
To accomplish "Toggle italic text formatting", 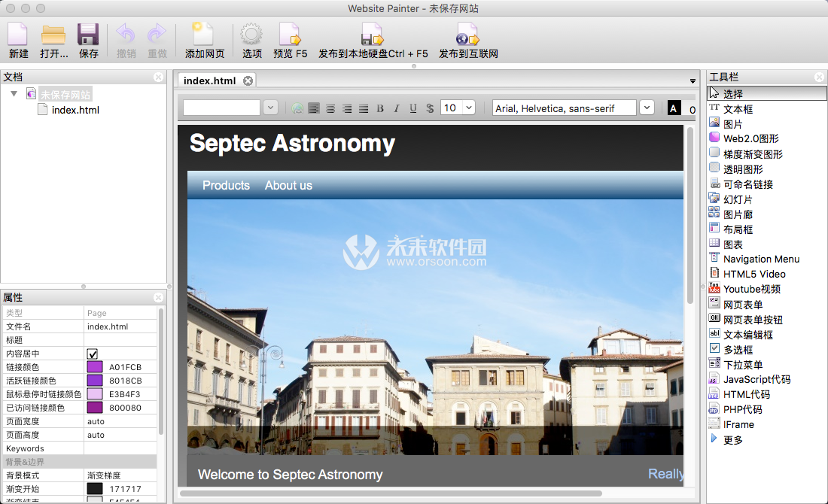I will 397,108.
